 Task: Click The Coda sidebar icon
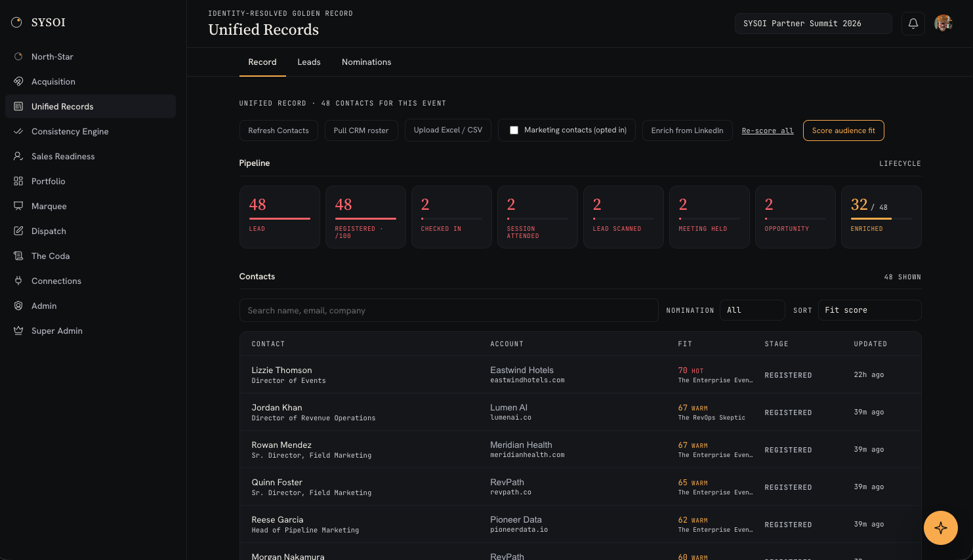[x=18, y=256]
